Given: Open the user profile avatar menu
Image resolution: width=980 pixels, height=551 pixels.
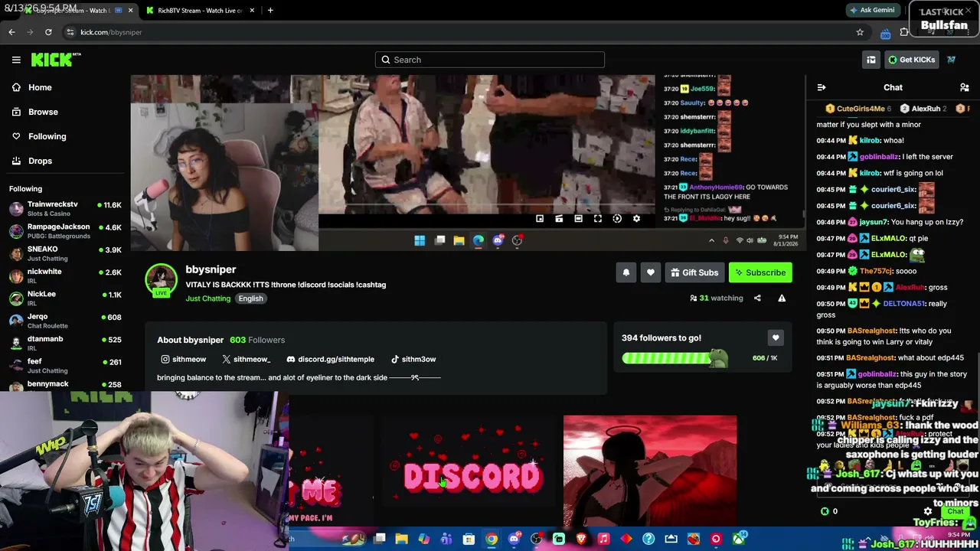Looking at the screenshot, I should pyautogui.click(x=952, y=60).
